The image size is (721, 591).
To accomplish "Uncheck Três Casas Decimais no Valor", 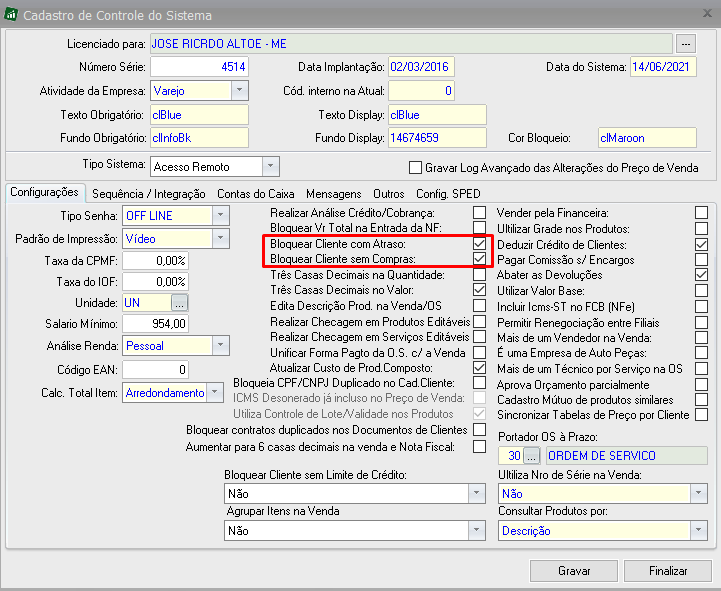I will tap(479, 290).
